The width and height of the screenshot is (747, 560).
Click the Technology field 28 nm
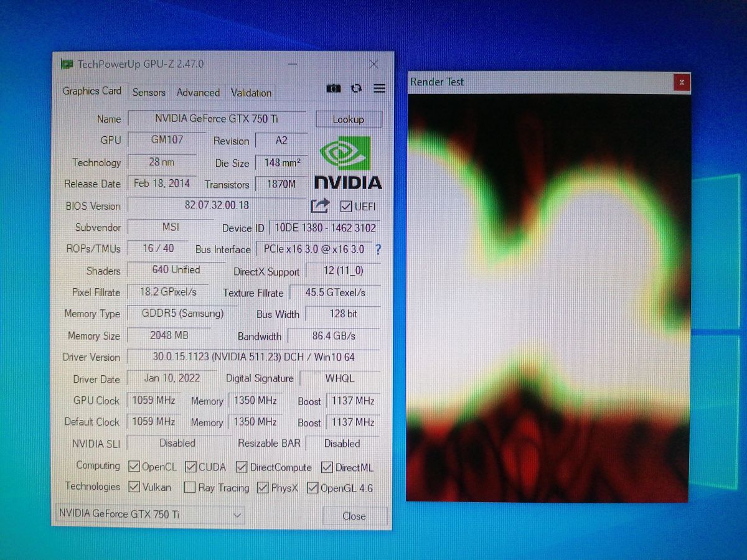pos(162,162)
